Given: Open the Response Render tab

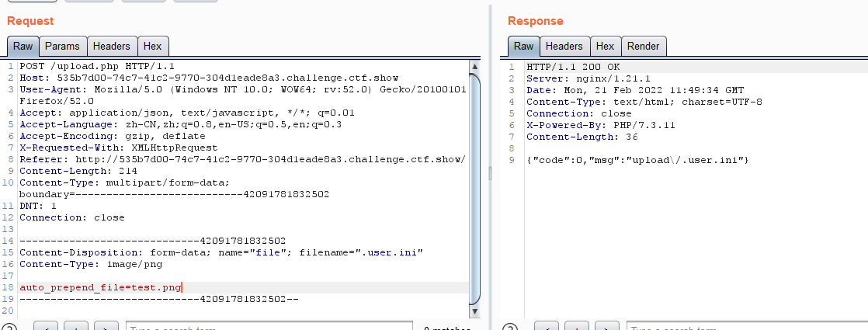Looking at the screenshot, I should 644,46.
